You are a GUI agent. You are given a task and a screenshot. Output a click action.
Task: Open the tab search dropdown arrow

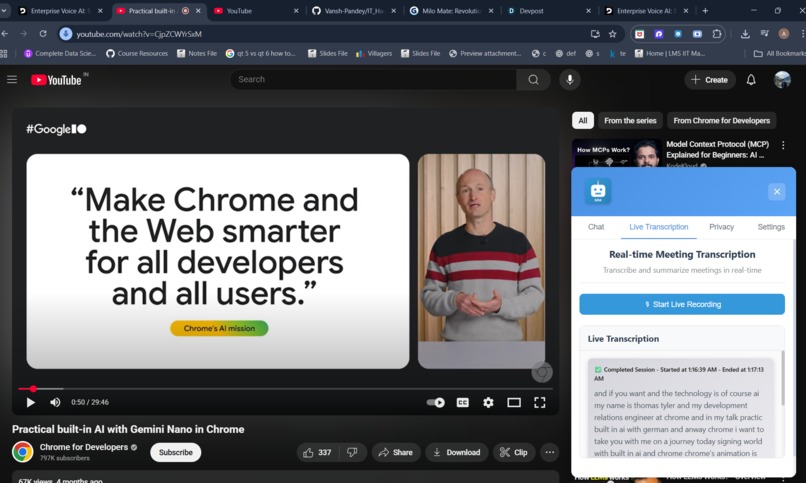[x=4, y=10]
